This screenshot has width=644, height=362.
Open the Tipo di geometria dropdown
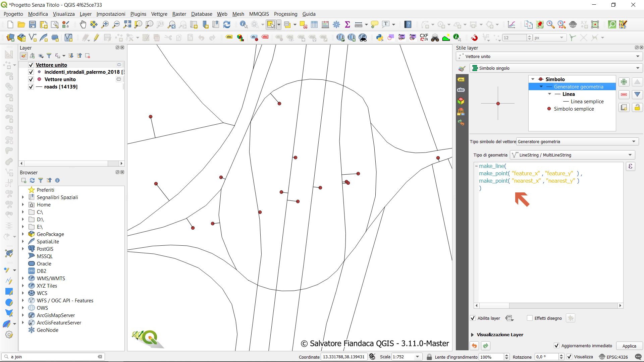point(573,155)
